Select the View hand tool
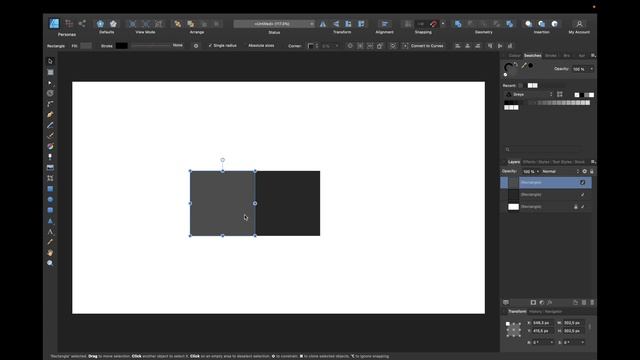The image size is (640, 360). click(x=51, y=253)
